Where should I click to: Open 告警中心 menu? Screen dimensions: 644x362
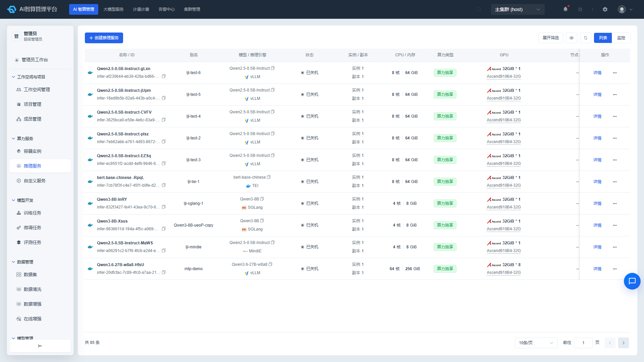click(167, 9)
